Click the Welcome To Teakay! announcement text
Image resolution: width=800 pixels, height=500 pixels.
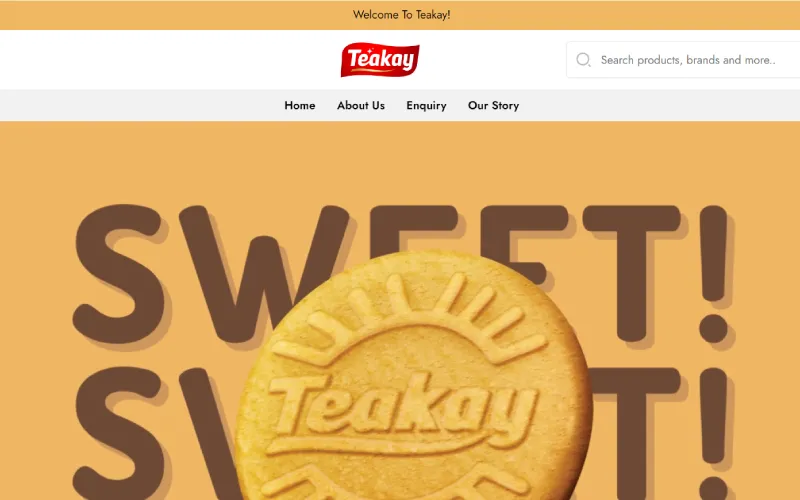[402, 15]
